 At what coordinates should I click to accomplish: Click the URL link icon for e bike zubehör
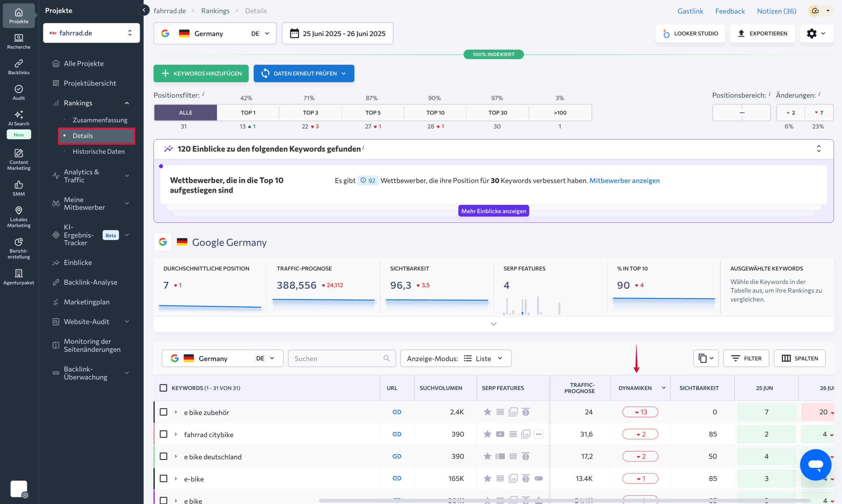tap(397, 412)
